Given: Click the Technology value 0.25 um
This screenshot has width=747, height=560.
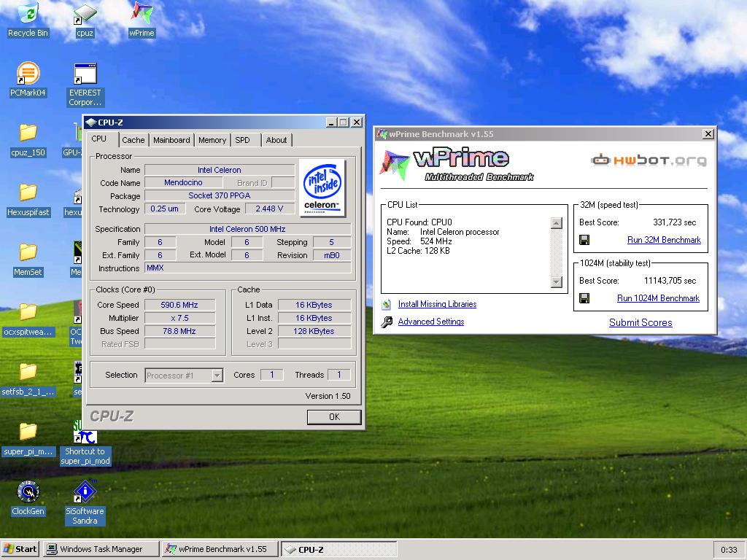Looking at the screenshot, I should pos(164,209).
